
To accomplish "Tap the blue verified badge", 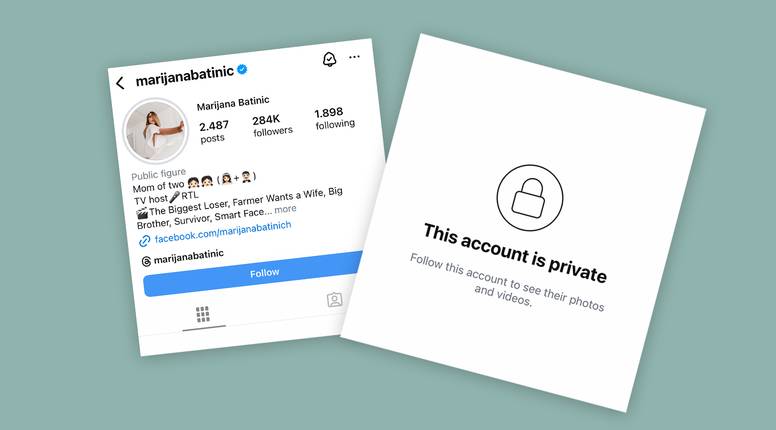I will coord(242,69).
